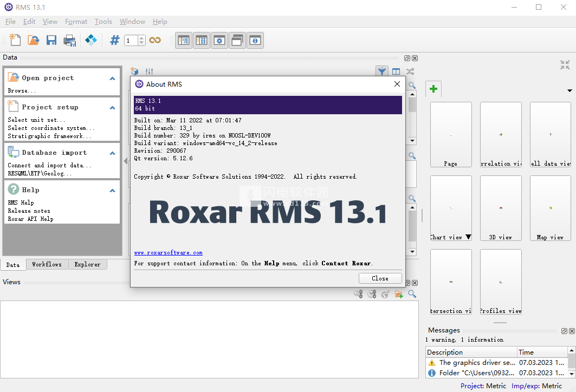The height and width of the screenshot is (392, 576).
Task: Click the realization number spinbox arrows
Action: pos(142,41)
